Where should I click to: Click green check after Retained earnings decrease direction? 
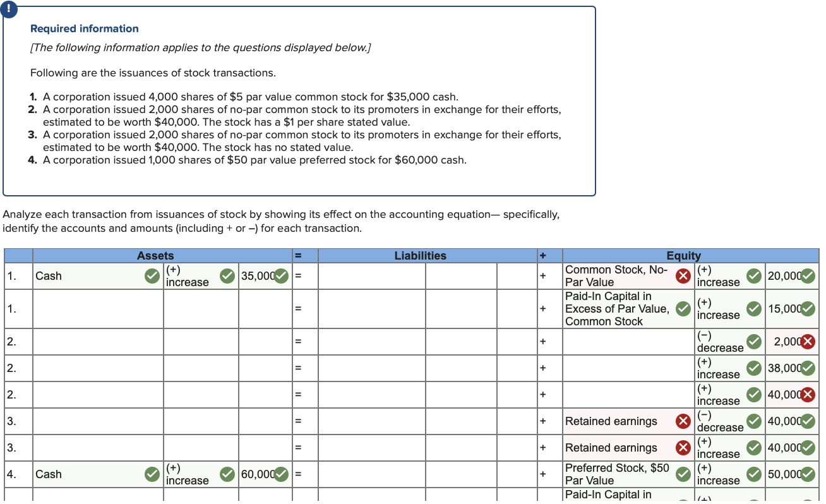point(753,421)
